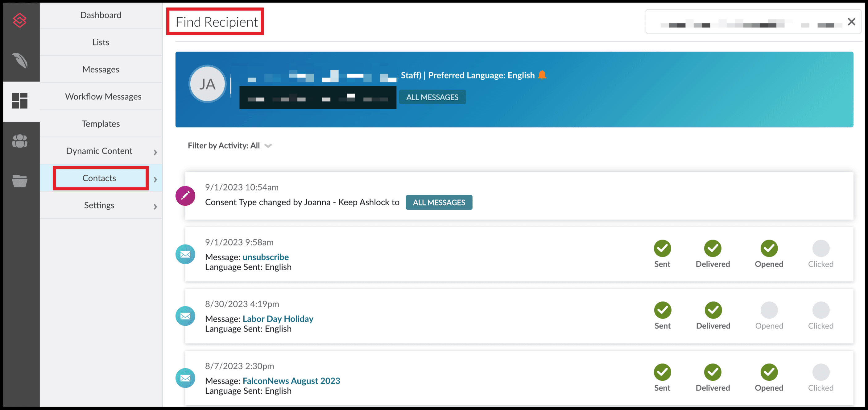Clear the search box with X
The image size is (868, 410).
pos(851,22)
